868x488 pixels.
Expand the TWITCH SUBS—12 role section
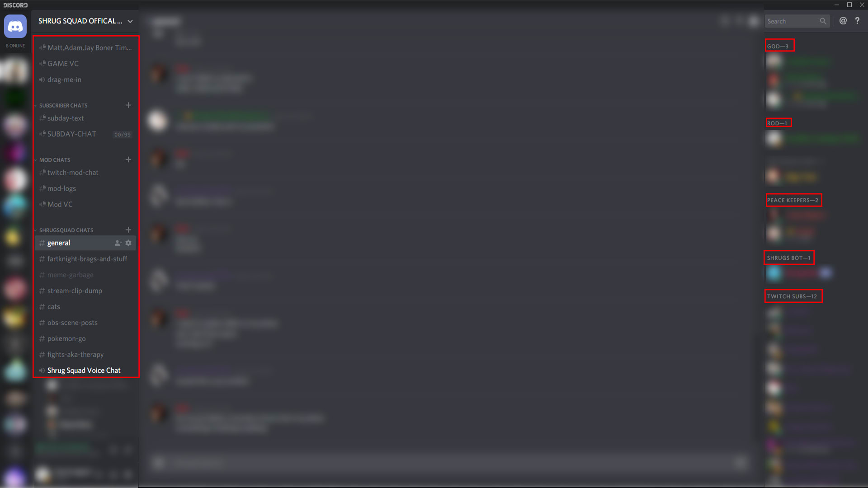792,296
